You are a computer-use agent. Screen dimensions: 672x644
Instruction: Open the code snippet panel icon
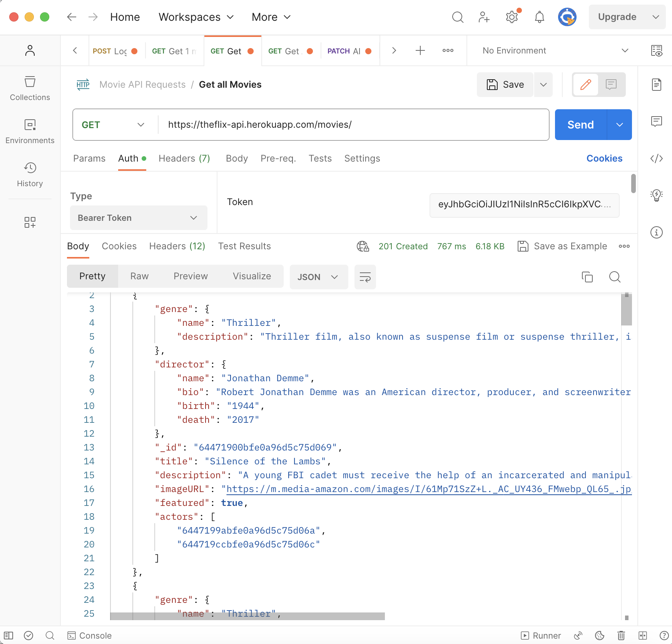click(x=656, y=158)
